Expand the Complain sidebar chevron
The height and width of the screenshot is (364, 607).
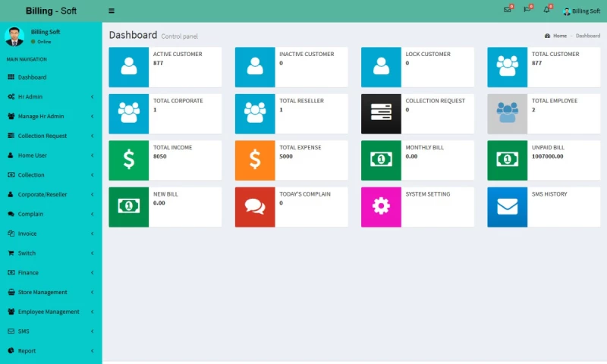click(92, 214)
